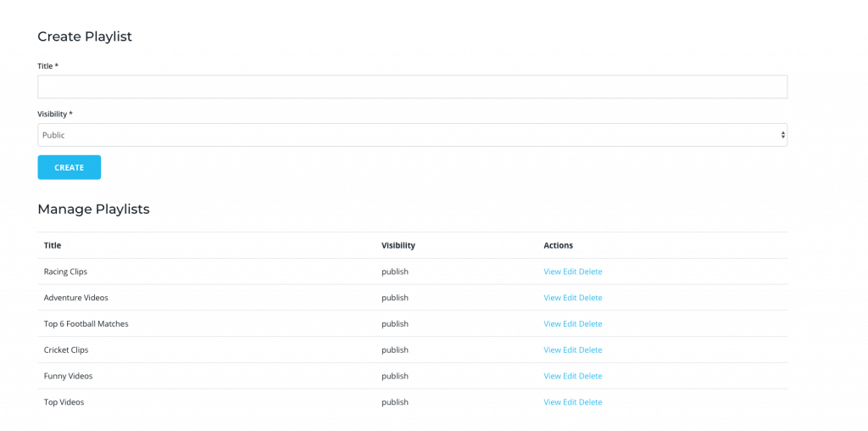Click 'publish' in the Top Videos row
This screenshot has width=868, height=431.
pyautogui.click(x=395, y=401)
